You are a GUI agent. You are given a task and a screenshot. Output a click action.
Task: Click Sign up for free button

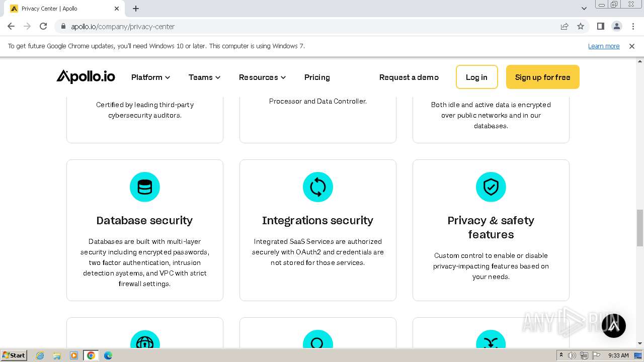pos(542,77)
